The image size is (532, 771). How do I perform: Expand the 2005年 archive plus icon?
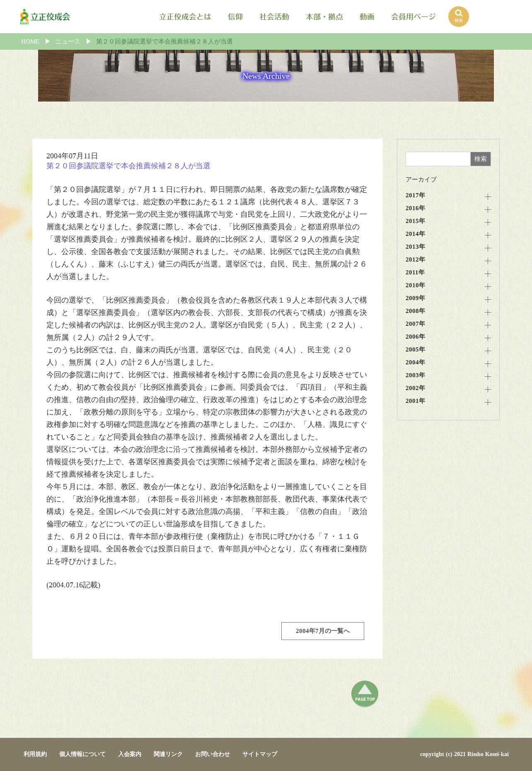[488, 351]
